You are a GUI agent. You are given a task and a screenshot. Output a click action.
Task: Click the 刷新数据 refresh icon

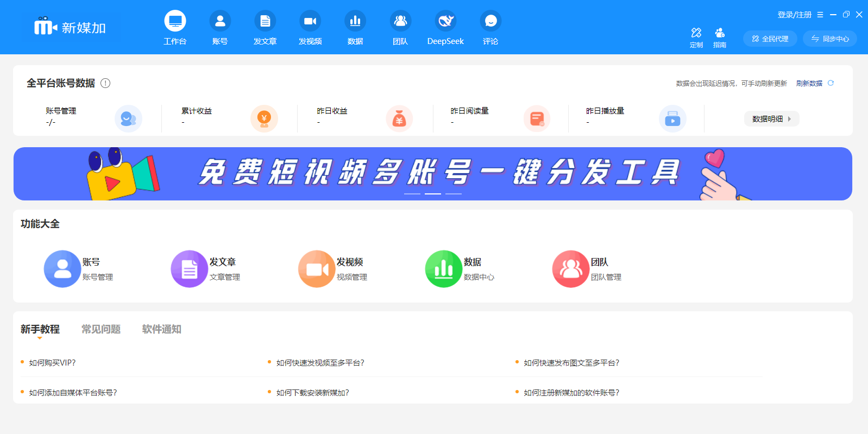(831, 83)
